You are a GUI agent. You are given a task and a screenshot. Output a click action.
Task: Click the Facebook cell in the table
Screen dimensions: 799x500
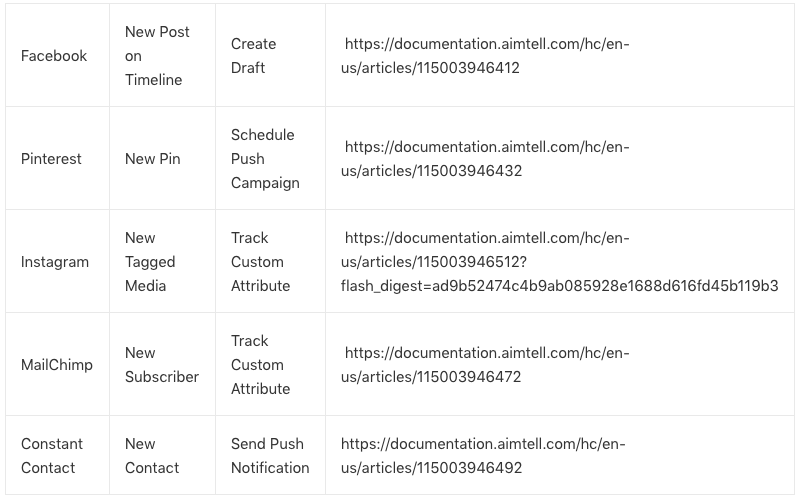click(x=54, y=56)
